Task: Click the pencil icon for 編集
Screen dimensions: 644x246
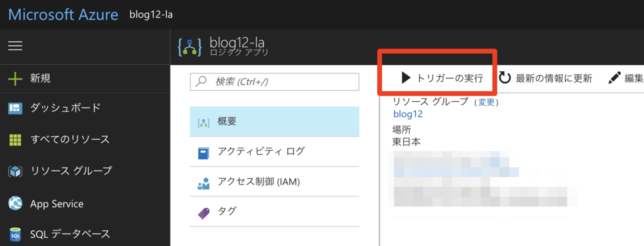Action: pos(614,77)
